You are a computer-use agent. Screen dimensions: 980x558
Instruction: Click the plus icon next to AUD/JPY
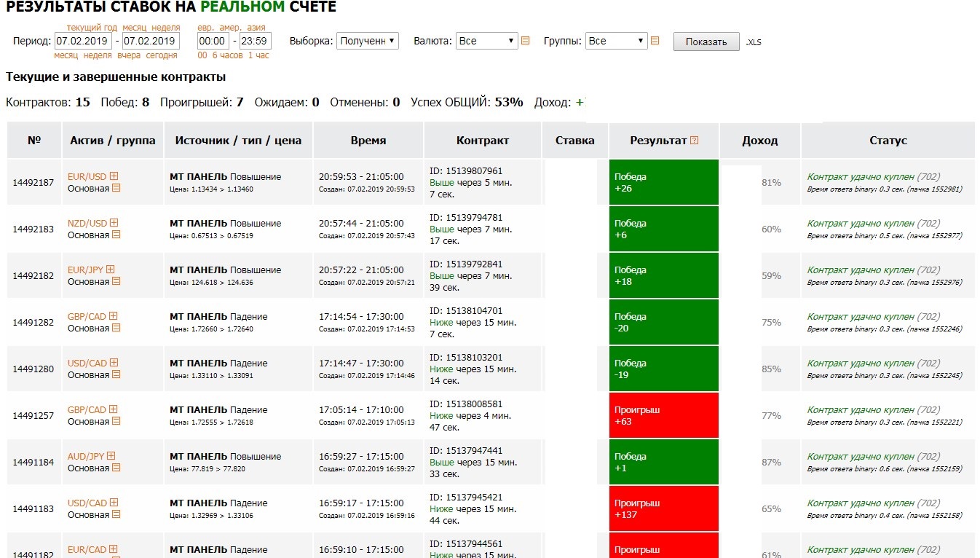[x=111, y=456]
